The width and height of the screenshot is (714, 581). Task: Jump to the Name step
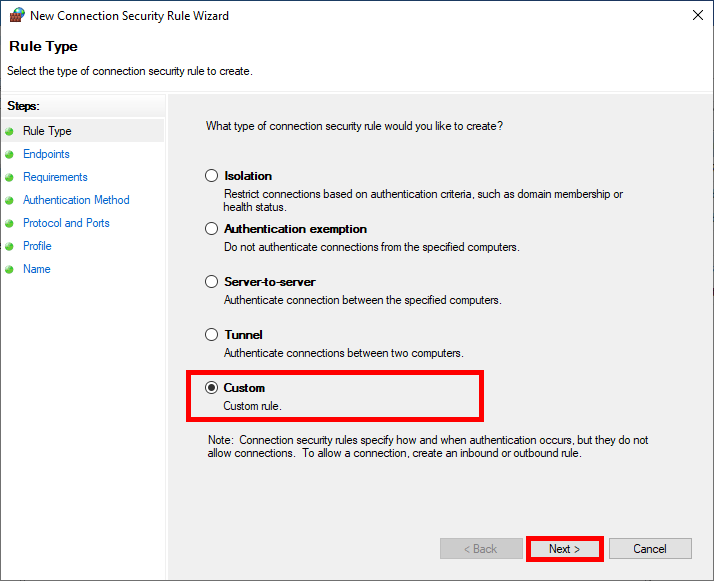coord(36,269)
